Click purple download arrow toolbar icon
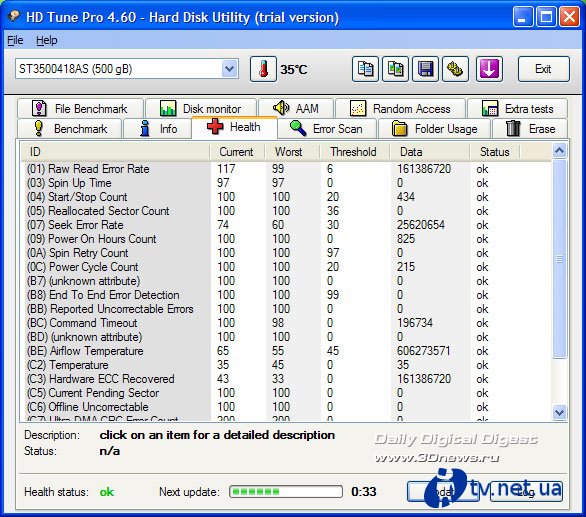This screenshot has width=586, height=517. pyautogui.click(x=489, y=69)
